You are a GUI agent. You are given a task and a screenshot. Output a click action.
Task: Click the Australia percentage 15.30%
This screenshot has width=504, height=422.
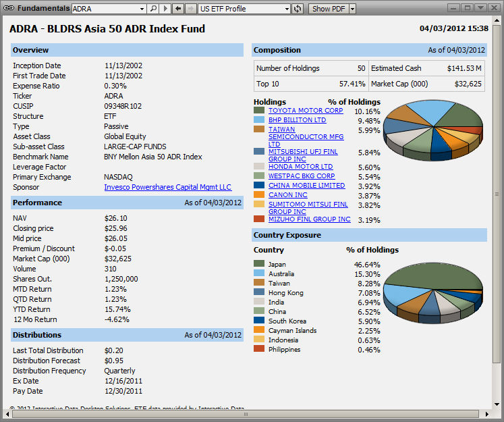tap(367, 274)
